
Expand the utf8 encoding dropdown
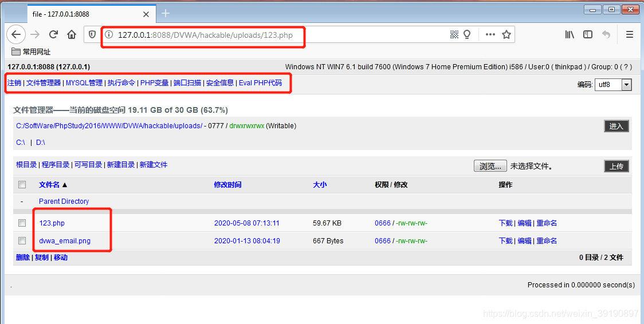pyautogui.click(x=626, y=85)
